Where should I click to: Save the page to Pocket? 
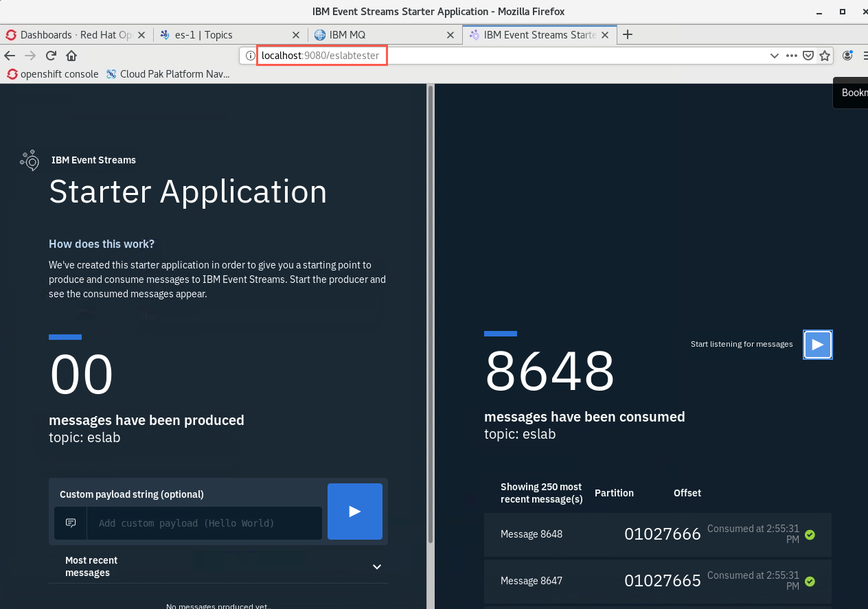(x=809, y=56)
